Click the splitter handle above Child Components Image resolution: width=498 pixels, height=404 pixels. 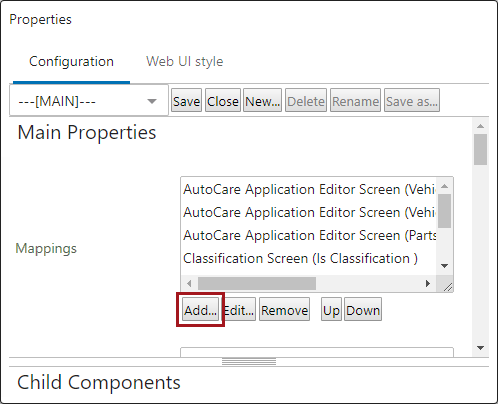coord(249,362)
